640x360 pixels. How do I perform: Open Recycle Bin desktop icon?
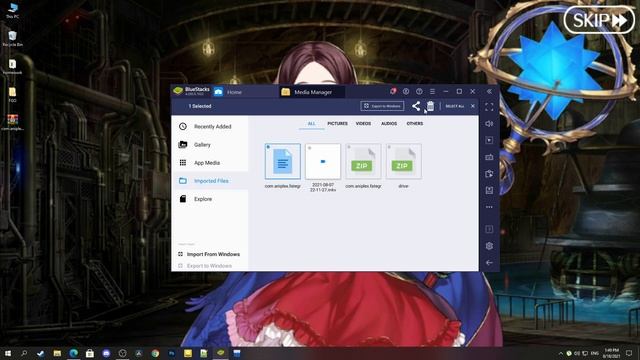click(x=13, y=38)
